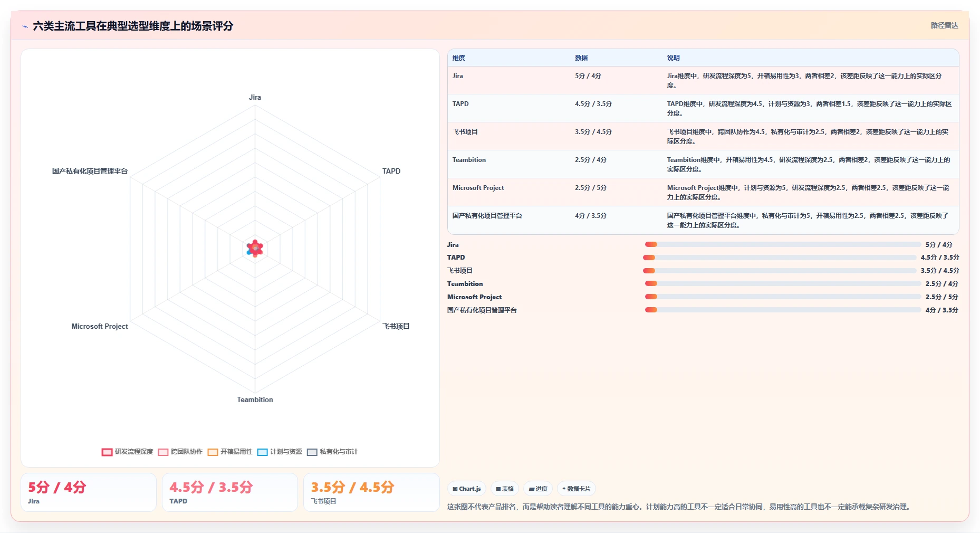Select the TAPD row name in table
This screenshot has width=980, height=533.
click(x=460, y=104)
